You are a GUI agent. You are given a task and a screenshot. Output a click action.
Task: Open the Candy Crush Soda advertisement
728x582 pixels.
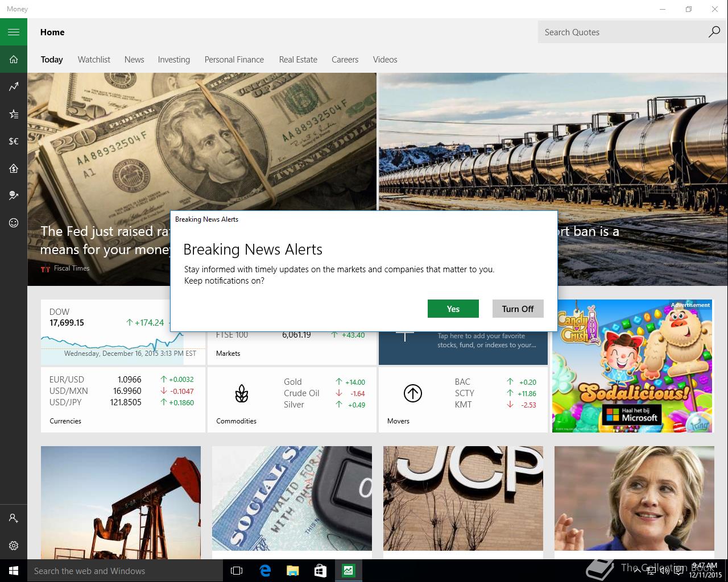(x=633, y=366)
